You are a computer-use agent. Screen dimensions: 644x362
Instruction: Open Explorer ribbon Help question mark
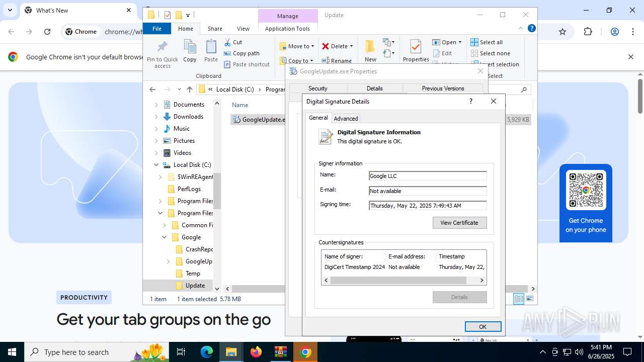pos(531,29)
